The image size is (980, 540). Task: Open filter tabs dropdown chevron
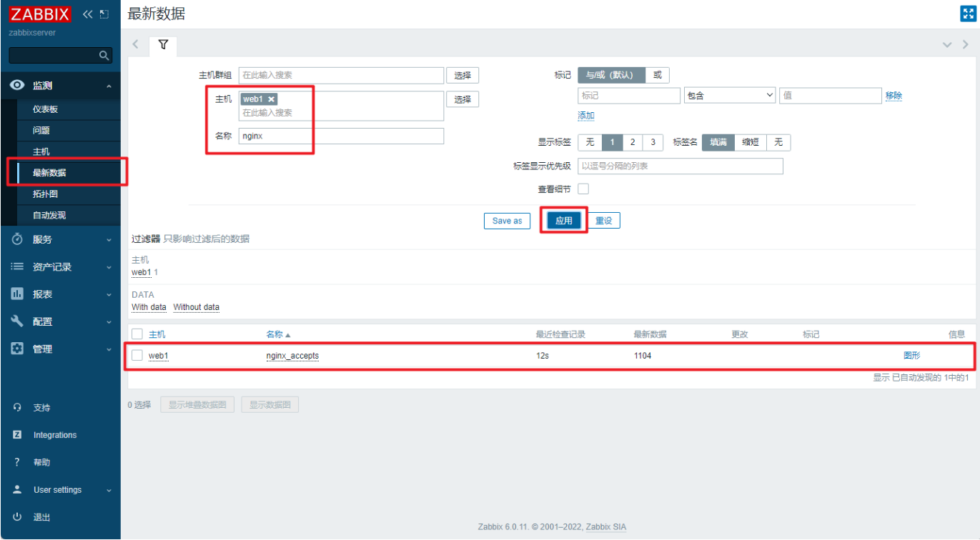click(947, 45)
